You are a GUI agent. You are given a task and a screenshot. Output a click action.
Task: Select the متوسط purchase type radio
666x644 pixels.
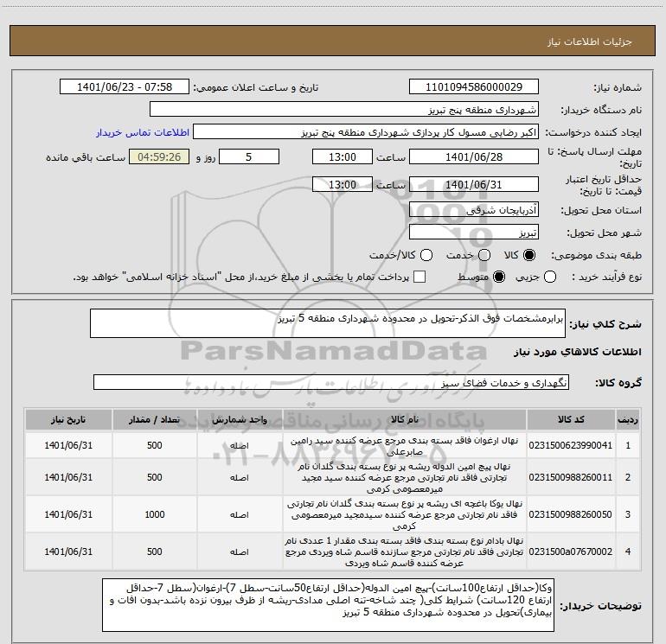point(499,277)
